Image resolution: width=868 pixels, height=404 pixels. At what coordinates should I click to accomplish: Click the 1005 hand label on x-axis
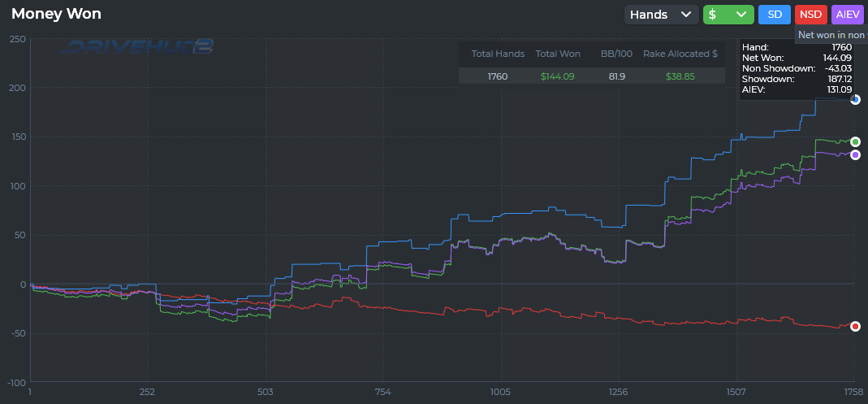point(500,393)
